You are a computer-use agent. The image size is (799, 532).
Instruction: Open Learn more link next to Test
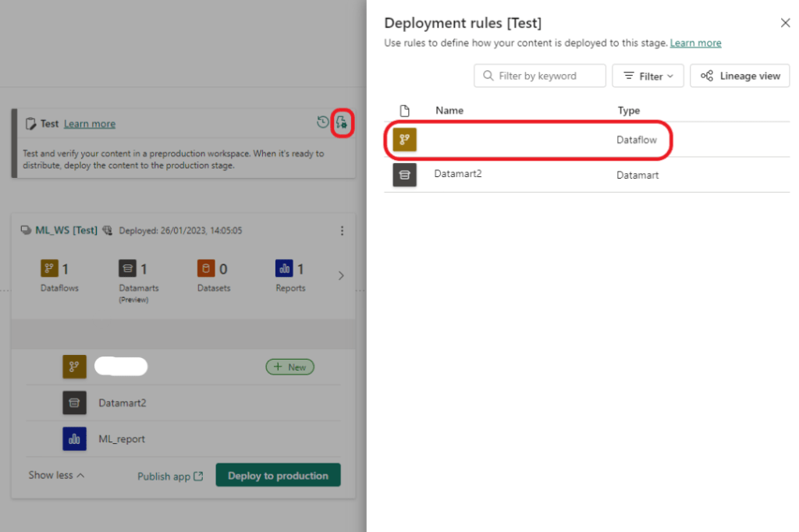click(89, 123)
